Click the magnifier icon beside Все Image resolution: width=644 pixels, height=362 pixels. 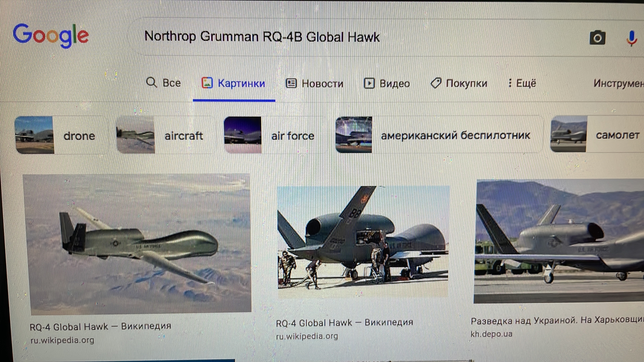click(x=152, y=82)
